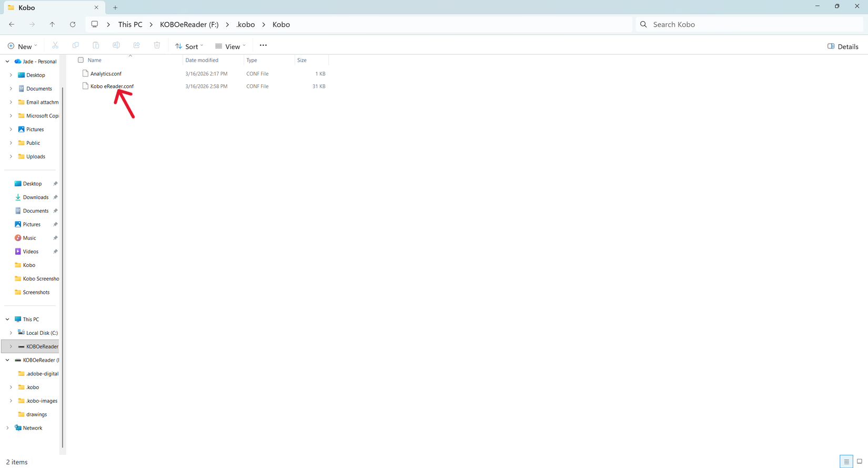Screen dimensions: 868x468
Task: Open the See more ellipsis menu
Action: [263, 46]
